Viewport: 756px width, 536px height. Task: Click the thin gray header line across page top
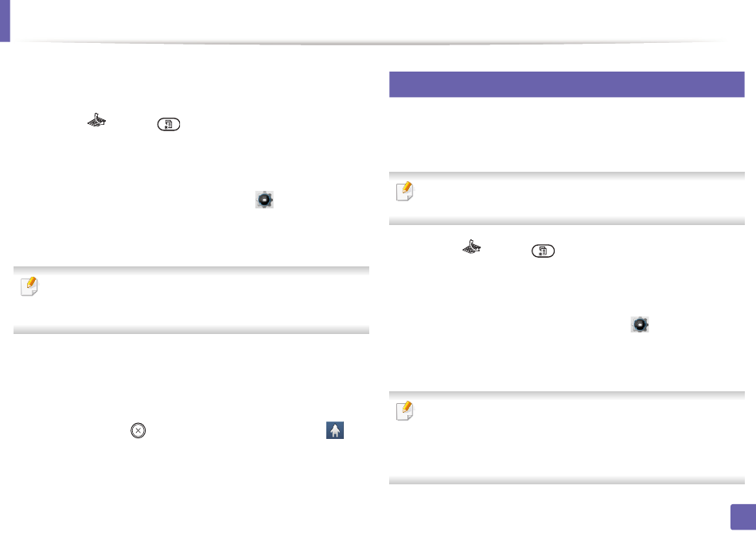tap(372, 43)
